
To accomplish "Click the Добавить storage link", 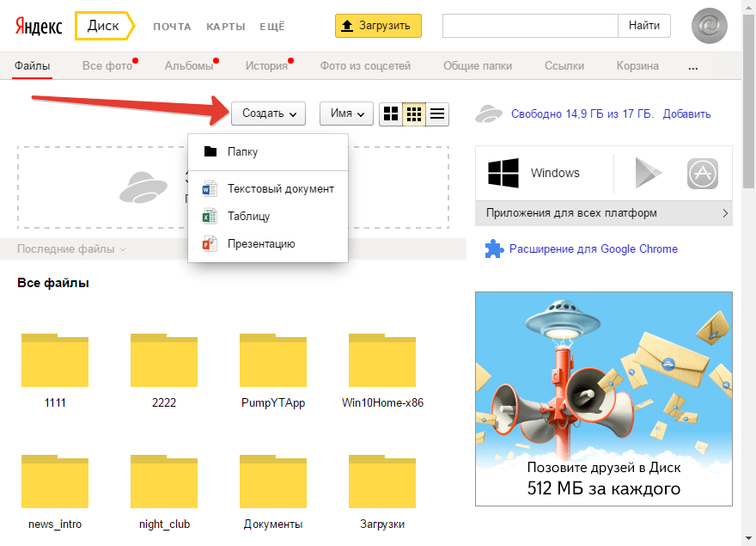I will click(686, 113).
